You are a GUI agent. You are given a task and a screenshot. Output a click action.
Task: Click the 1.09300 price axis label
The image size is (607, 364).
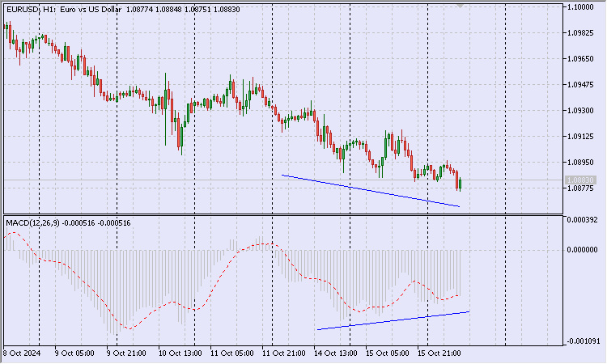[580, 111]
